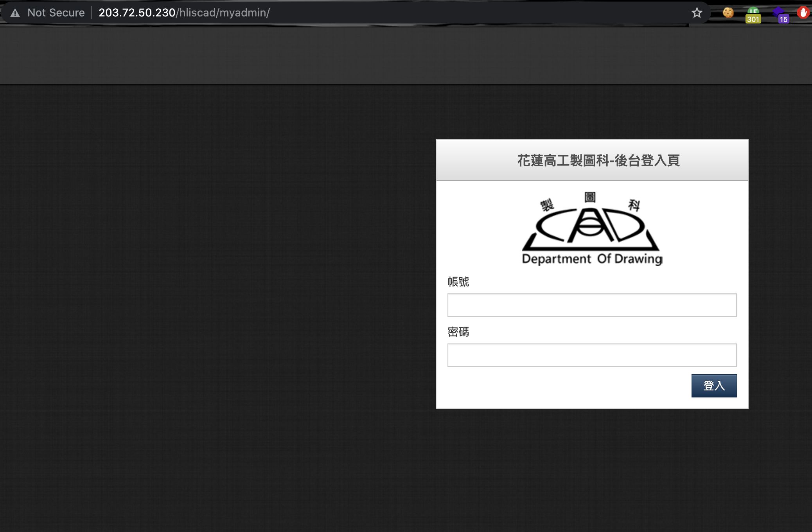Open the green extension with 301 badge
Screen dimensions: 812x532
tap(753, 15)
